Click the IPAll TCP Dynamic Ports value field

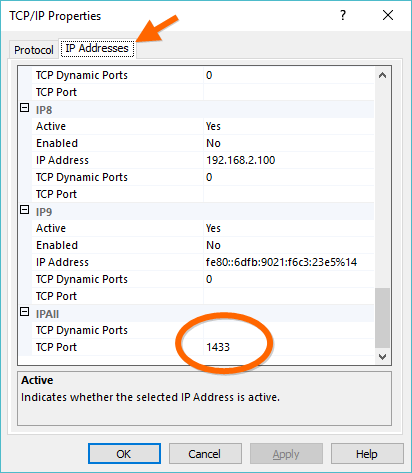(x=289, y=330)
